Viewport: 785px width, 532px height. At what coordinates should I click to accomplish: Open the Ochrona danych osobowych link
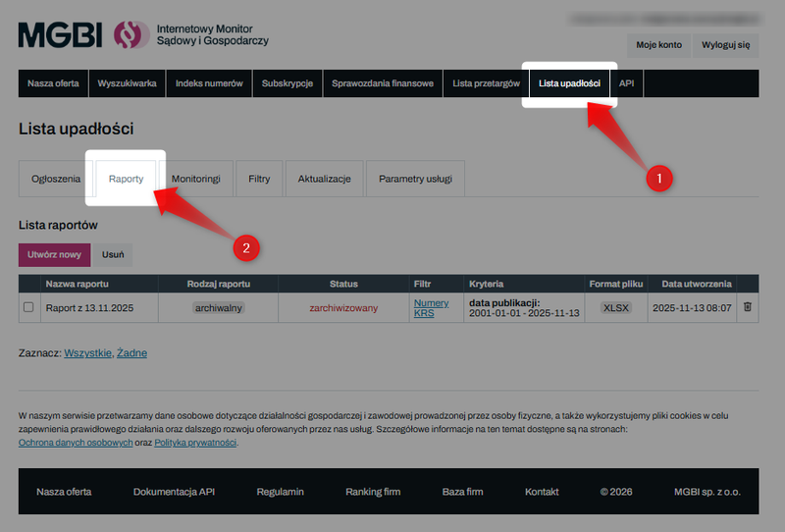click(76, 443)
